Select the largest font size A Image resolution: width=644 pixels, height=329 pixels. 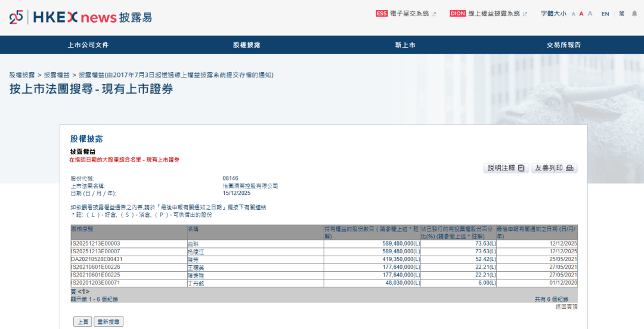click(x=590, y=14)
